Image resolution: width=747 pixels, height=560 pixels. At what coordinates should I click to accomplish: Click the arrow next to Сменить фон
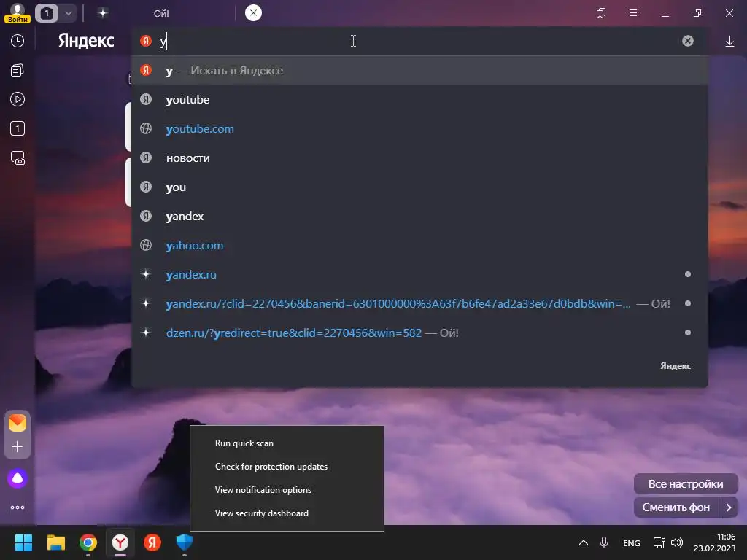[x=729, y=507]
